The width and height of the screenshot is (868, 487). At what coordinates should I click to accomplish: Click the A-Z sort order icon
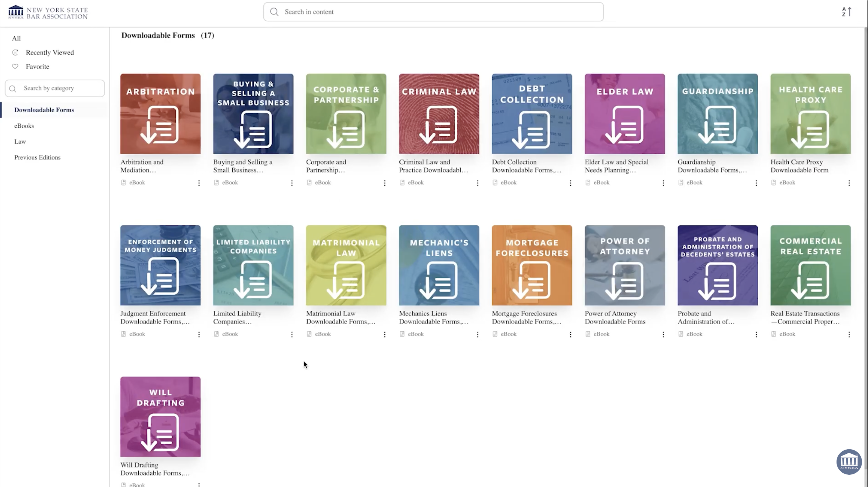tap(846, 12)
